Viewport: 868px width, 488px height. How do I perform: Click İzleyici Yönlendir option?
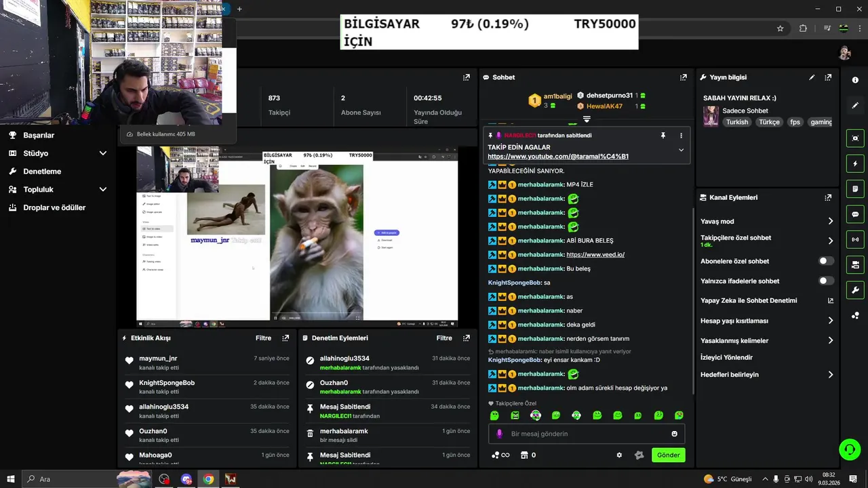726,358
